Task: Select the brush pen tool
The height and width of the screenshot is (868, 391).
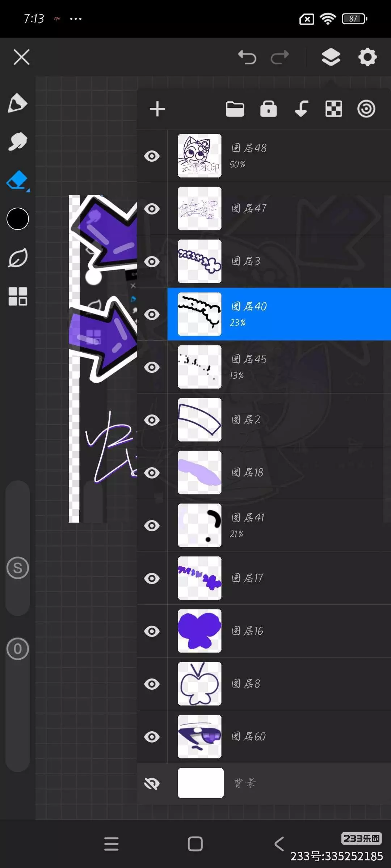Action: tap(17, 103)
